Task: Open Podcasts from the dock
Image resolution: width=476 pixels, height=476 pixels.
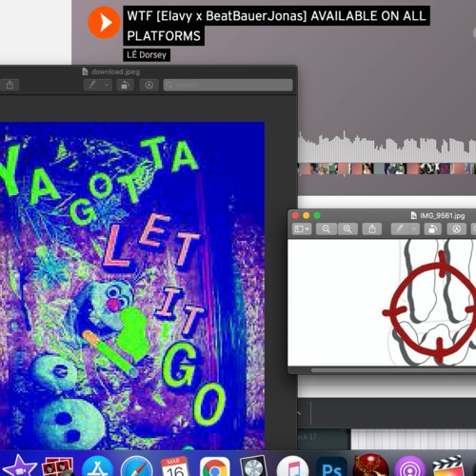Action: coord(410,466)
